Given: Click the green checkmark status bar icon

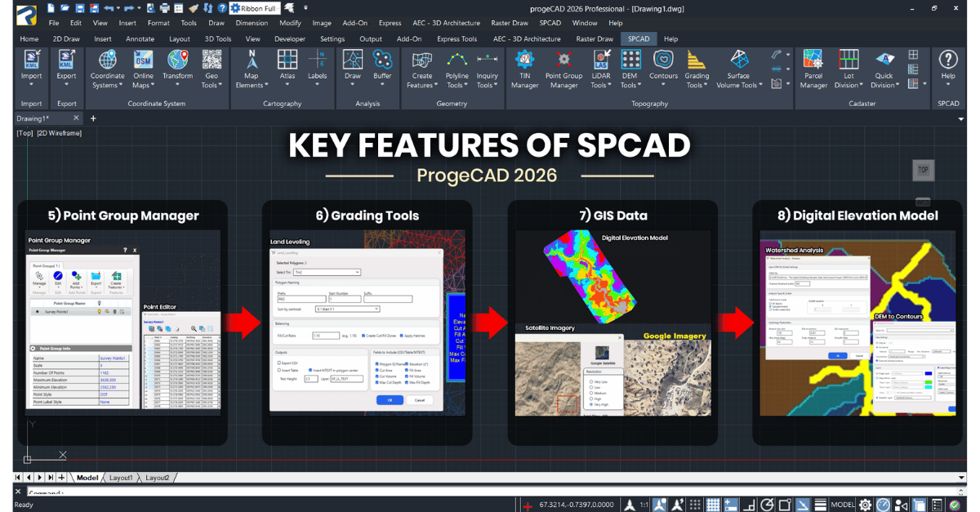Looking at the screenshot, I should [x=954, y=505].
